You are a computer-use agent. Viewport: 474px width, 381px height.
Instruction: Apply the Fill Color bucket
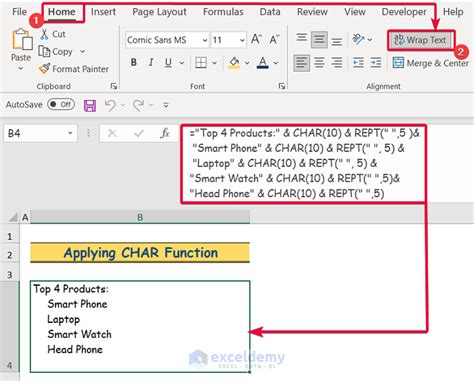pos(234,62)
